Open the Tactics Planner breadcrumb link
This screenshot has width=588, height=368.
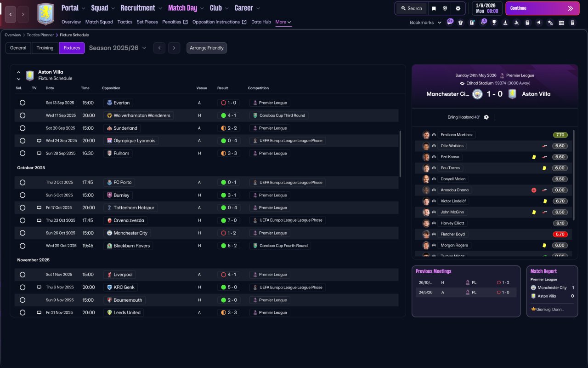click(40, 35)
